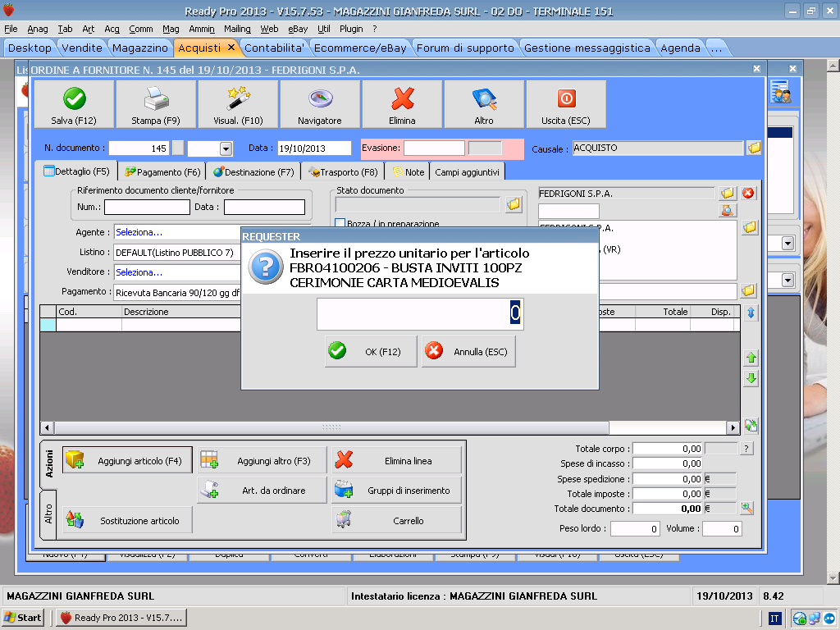Confirm price with OK (F12) button
840x630 pixels.
[371, 351]
